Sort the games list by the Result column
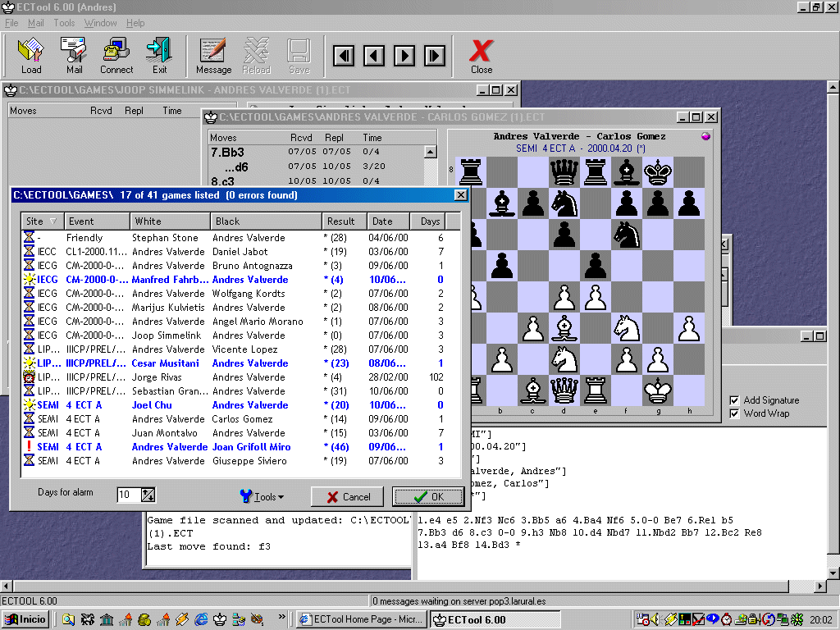Image resolution: width=840 pixels, height=630 pixels. click(x=345, y=221)
